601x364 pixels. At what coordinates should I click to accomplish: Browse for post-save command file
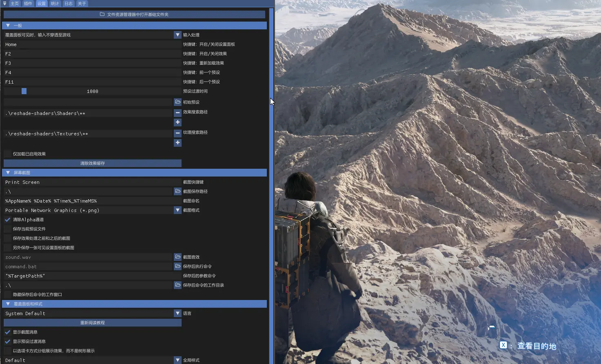[177, 266]
